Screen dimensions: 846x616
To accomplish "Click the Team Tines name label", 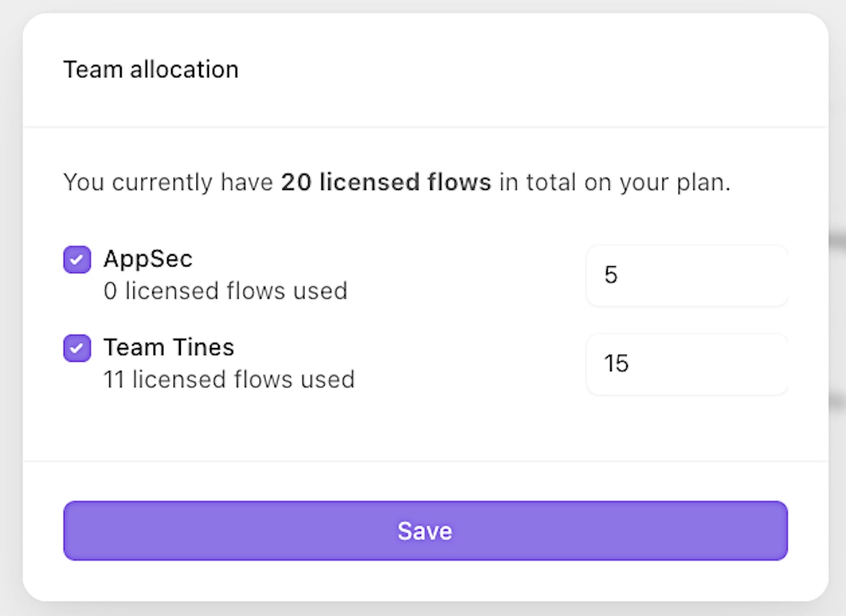I will tap(169, 347).
